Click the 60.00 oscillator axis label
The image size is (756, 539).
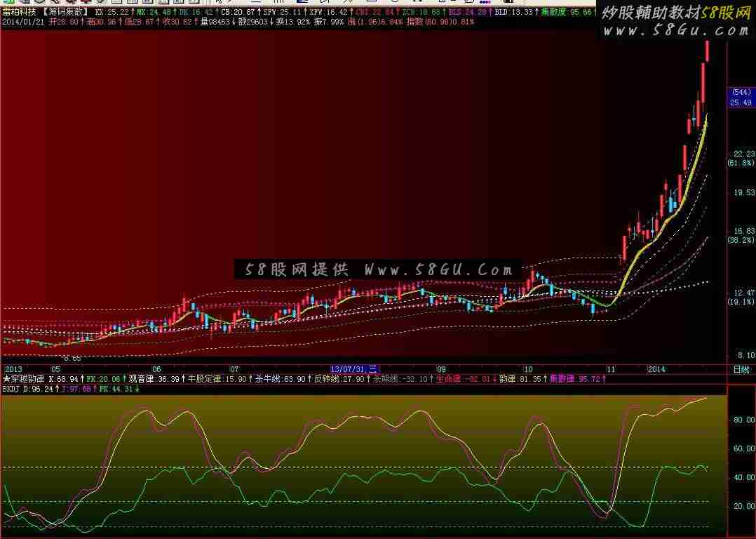(x=744, y=448)
